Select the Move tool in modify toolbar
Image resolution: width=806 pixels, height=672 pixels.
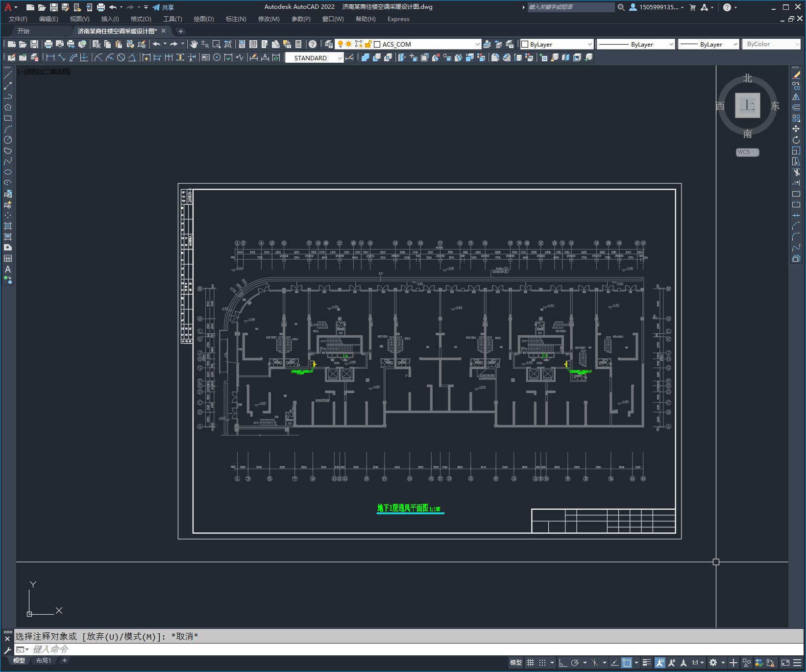point(796,129)
